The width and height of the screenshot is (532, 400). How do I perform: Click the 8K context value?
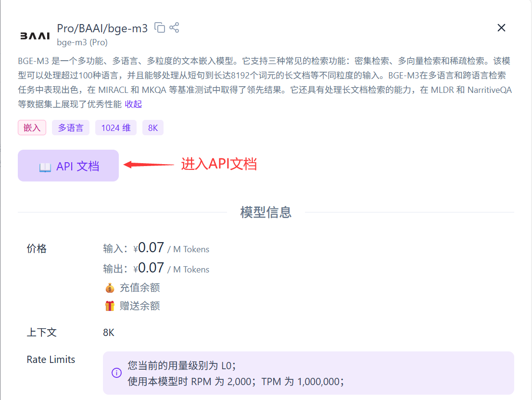pyautogui.click(x=109, y=333)
